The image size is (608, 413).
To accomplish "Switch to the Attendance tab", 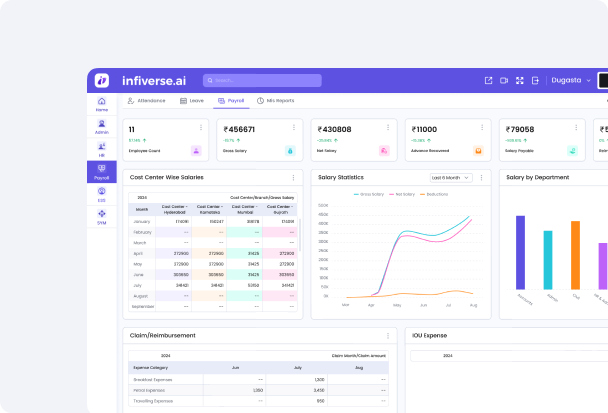I will click(x=147, y=101).
